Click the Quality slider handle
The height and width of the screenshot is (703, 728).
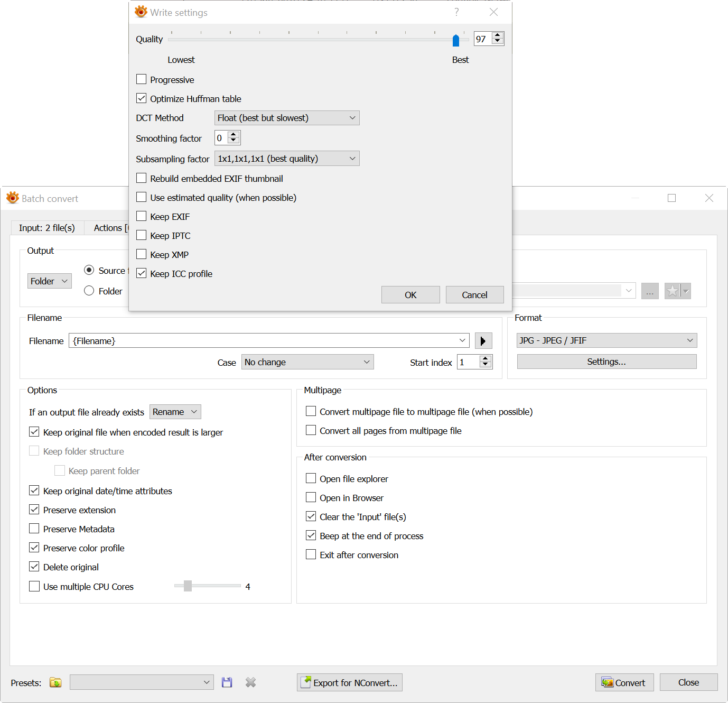(x=456, y=40)
